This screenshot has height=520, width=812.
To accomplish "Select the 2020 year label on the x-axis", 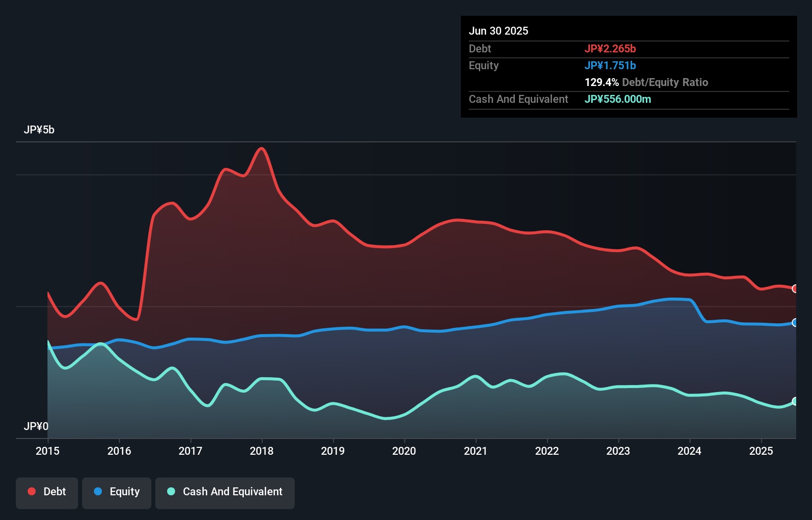I will point(404,451).
